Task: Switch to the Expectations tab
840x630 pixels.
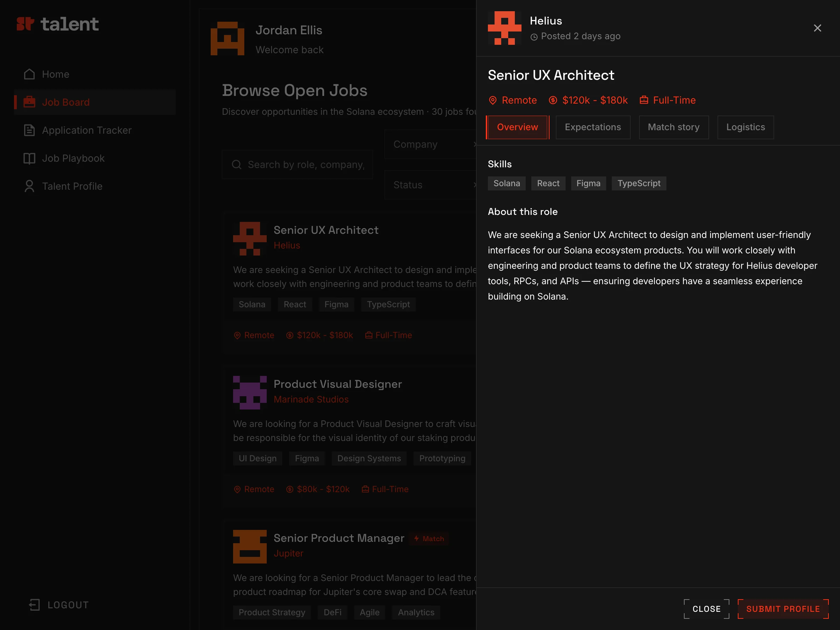Action: tap(593, 127)
